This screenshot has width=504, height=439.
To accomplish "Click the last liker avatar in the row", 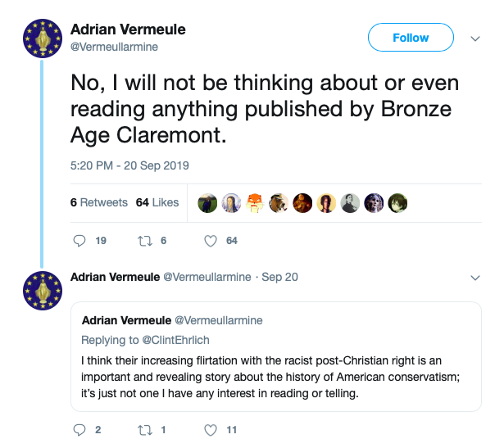I will (397, 203).
